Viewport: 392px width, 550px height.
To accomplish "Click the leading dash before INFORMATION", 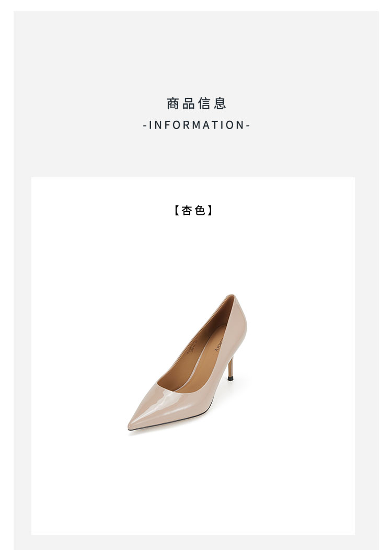I will pos(145,125).
